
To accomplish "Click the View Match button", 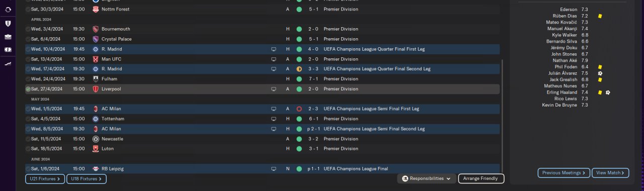I will click(610, 173).
